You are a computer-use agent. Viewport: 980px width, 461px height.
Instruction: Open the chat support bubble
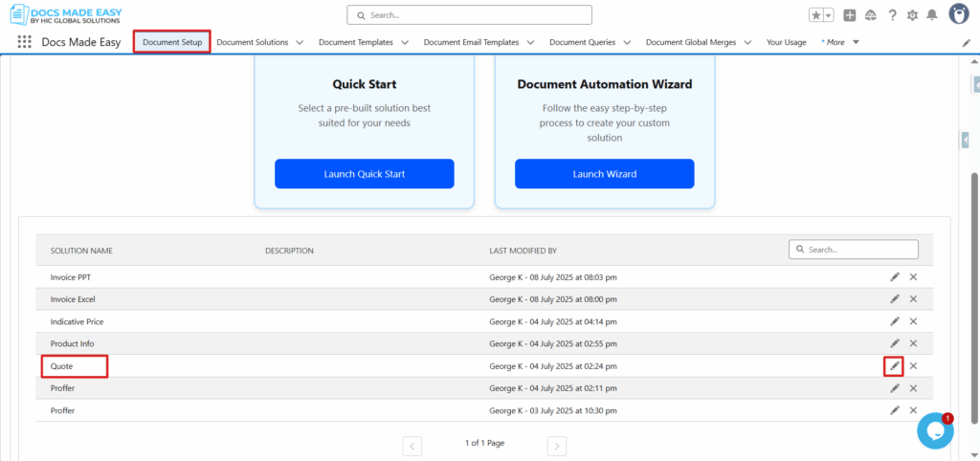(x=935, y=430)
